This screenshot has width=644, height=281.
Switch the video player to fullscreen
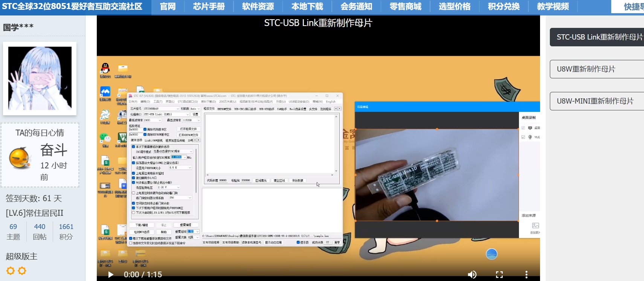499,275
